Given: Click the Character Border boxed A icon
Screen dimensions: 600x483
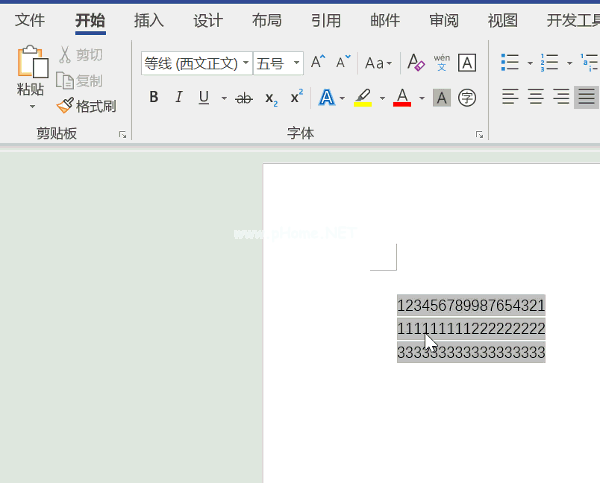Looking at the screenshot, I should coord(466,63).
